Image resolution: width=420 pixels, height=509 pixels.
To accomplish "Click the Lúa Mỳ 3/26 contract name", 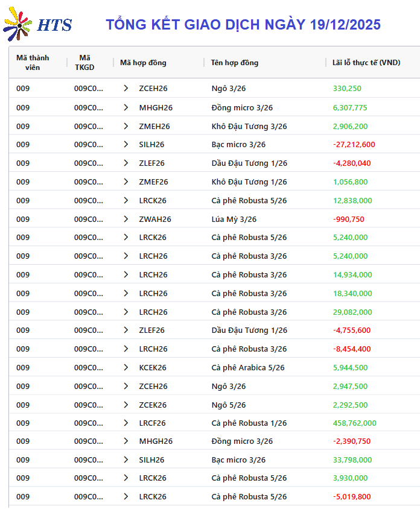I will [234, 219].
